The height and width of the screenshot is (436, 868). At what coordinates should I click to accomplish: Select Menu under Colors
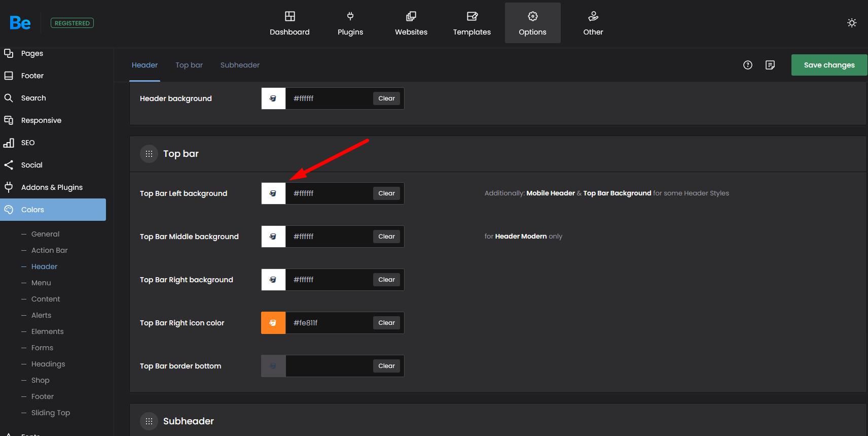click(x=41, y=283)
